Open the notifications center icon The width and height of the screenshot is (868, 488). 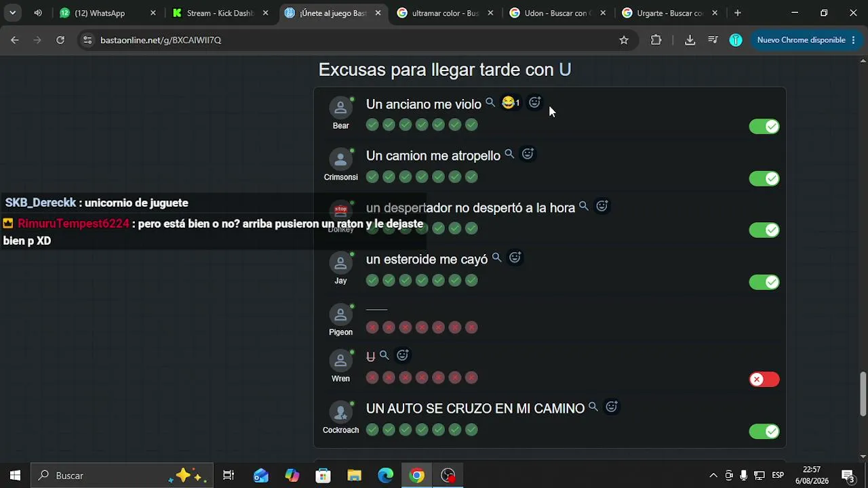point(847,476)
